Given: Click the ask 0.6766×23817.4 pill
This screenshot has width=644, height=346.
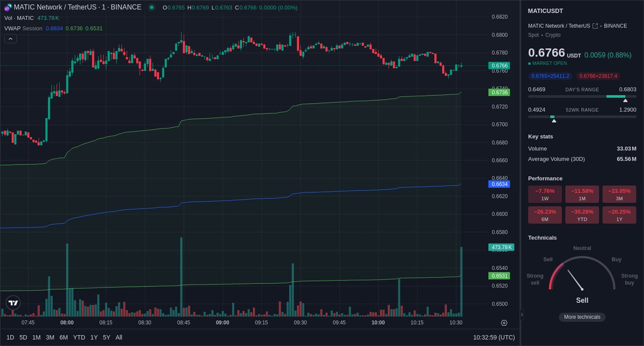Looking at the screenshot, I should (598, 76).
